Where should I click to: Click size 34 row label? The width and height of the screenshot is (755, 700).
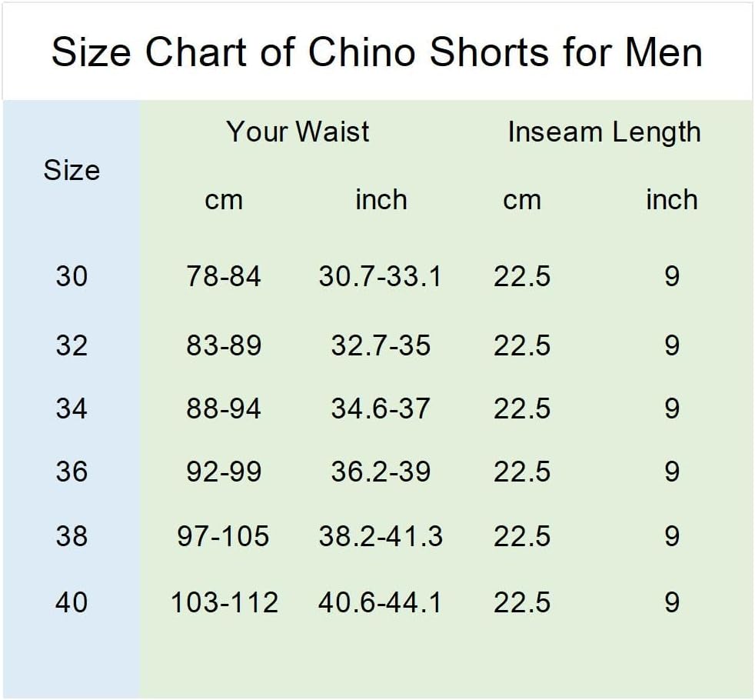(72, 408)
